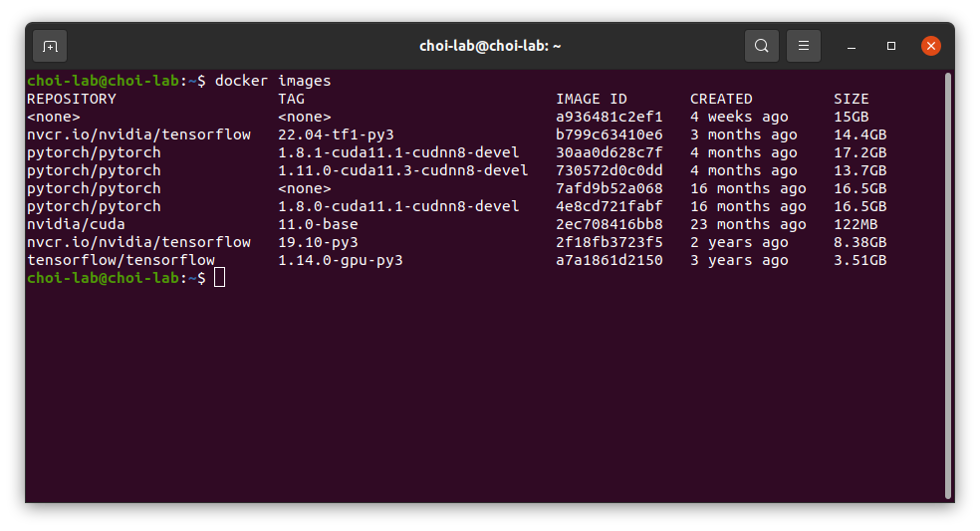Click the SIZE column header
This screenshot has width=980, height=531.
tap(852, 99)
